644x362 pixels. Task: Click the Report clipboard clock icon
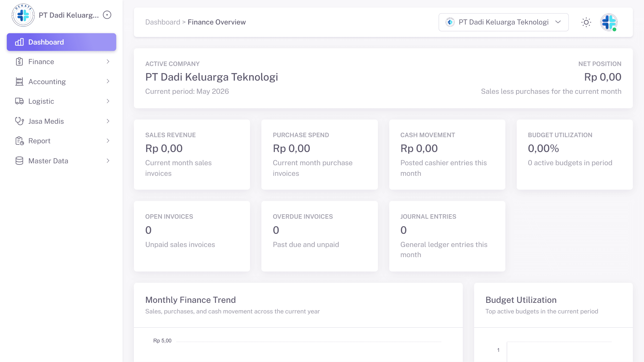tap(19, 141)
